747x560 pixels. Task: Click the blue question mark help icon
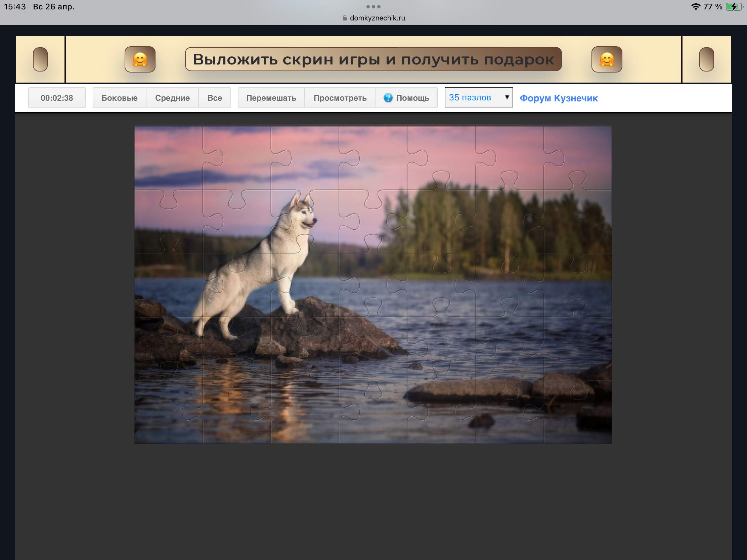(388, 98)
